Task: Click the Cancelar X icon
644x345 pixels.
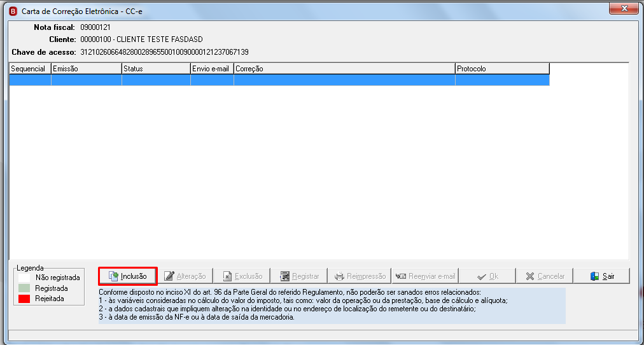Action: point(531,276)
